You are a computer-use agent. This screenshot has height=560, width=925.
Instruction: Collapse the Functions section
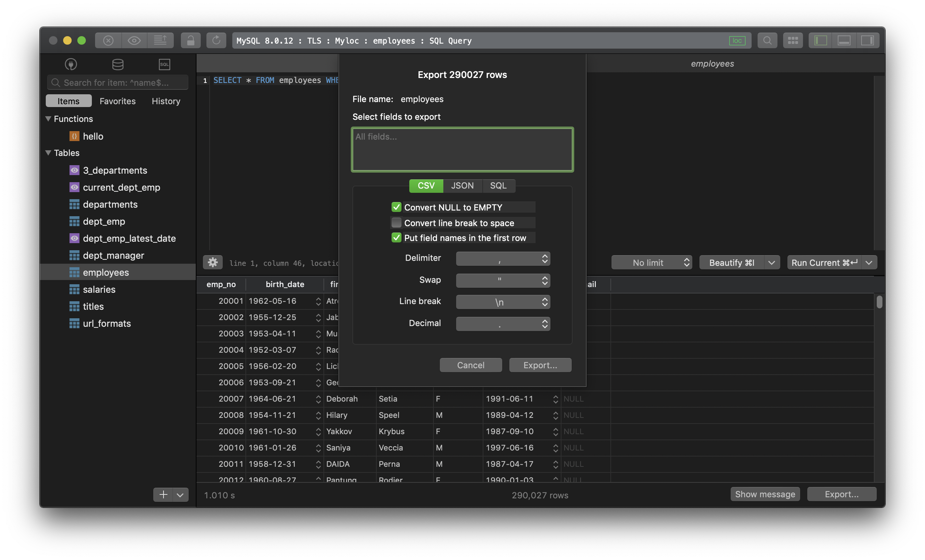48,118
